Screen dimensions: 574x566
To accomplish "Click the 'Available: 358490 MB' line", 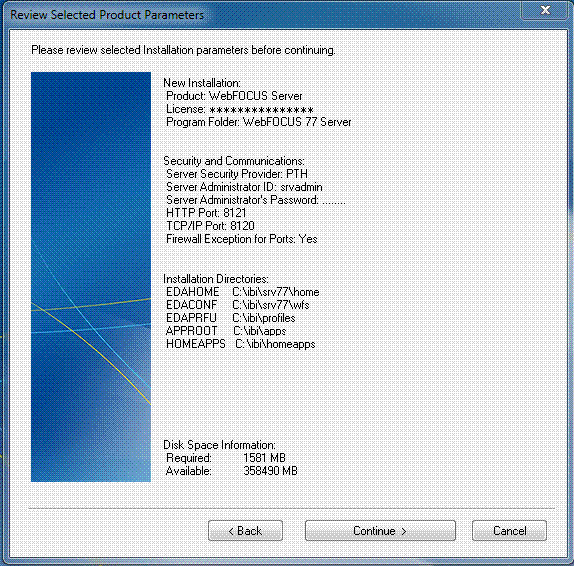I will [232, 471].
